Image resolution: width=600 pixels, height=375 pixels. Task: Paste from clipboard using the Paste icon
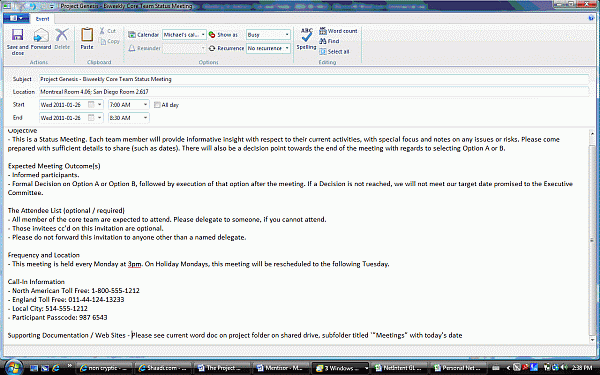[87, 35]
